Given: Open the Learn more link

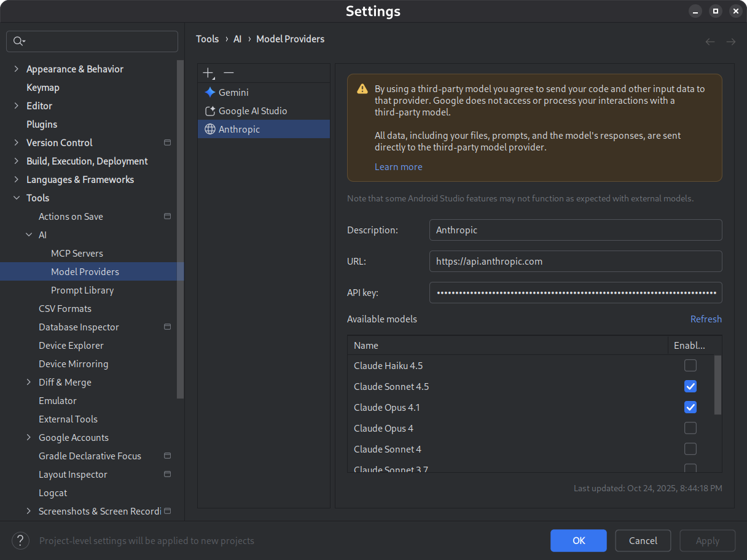Looking at the screenshot, I should [398, 166].
